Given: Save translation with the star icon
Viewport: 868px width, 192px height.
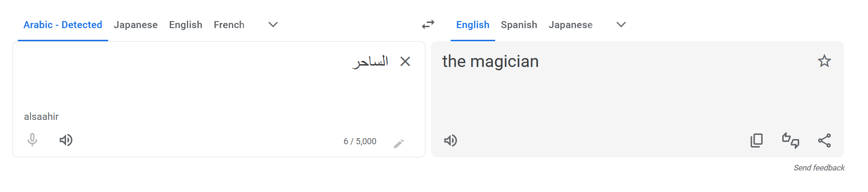Looking at the screenshot, I should (x=824, y=61).
